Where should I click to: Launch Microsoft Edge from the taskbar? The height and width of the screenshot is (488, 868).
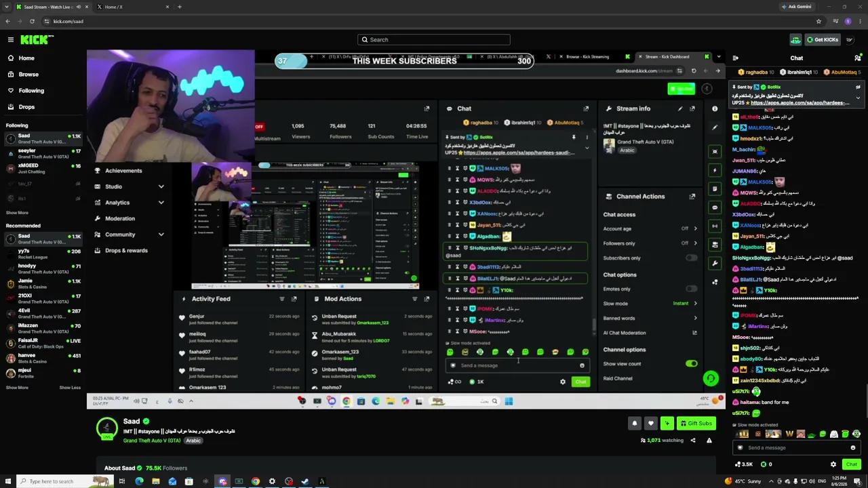point(139,481)
